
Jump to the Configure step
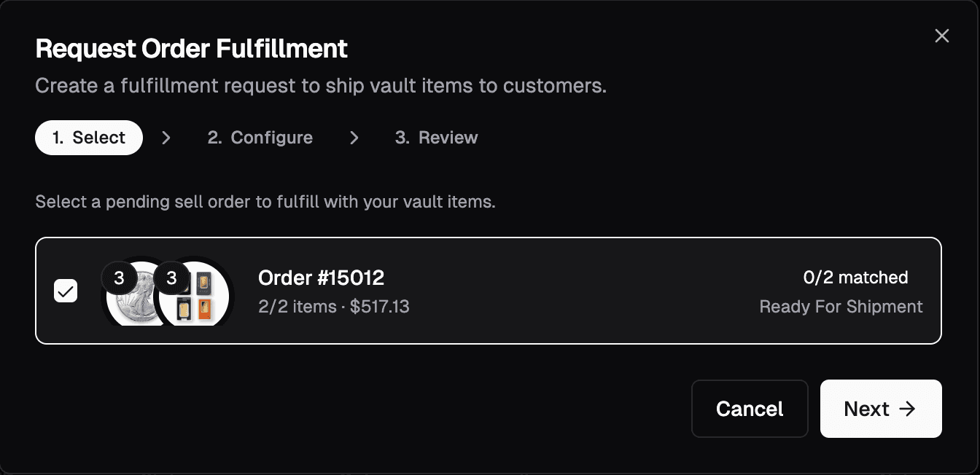point(260,138)
